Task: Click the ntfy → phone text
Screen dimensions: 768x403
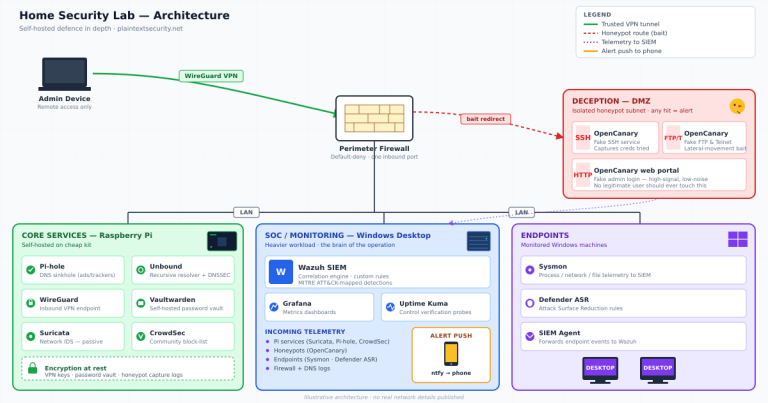Action: (x=451, y=373)
